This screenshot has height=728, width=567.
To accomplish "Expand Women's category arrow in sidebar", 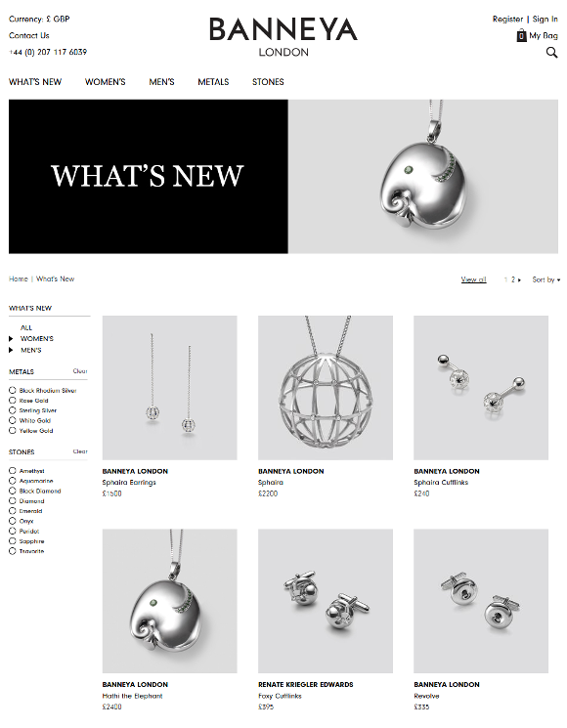I will click(x=11, y=339).
